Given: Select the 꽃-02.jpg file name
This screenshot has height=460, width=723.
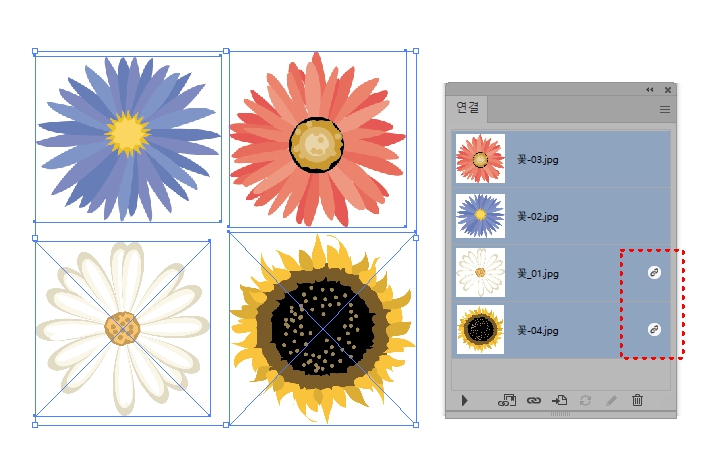Looking at the screenshot, I should click(538, 216).
